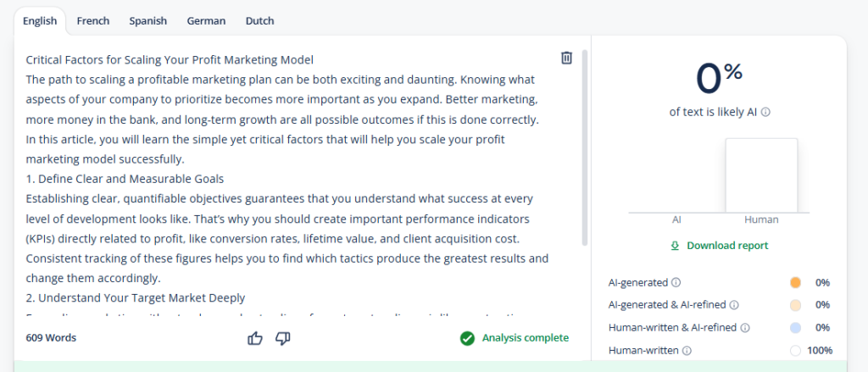Click the thumbs down feedback icon
868x372 pixels.
[283, 338]
